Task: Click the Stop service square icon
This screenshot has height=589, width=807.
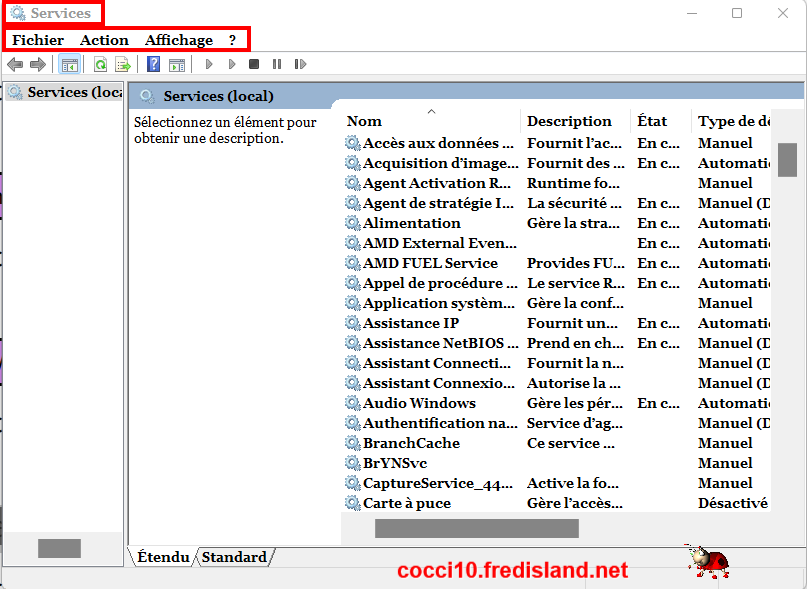Action: (x=254, y=64)
